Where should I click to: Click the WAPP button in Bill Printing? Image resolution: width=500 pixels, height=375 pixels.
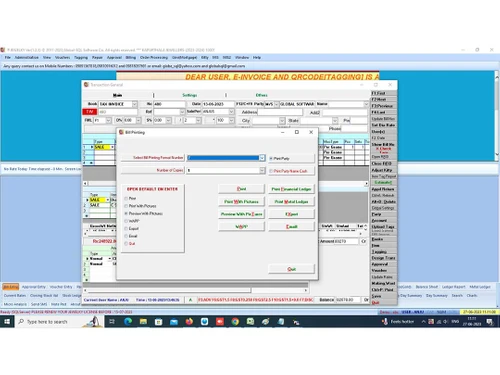coord(241,227)
